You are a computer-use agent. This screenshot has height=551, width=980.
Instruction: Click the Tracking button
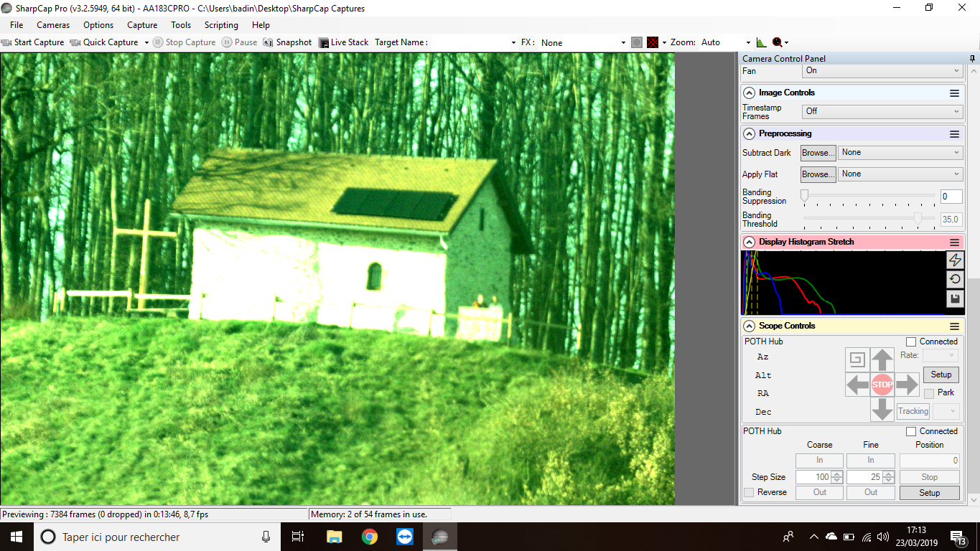pyautogui.click(x=913, y=412)
